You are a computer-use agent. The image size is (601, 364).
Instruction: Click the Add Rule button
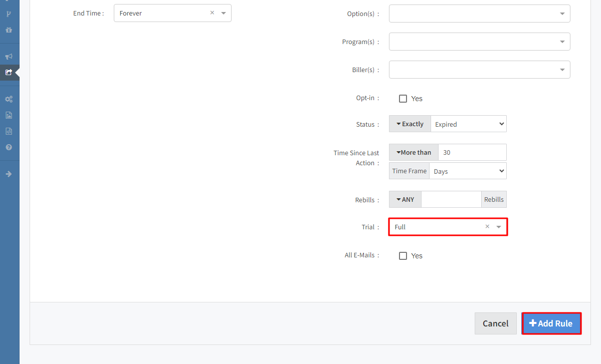pos(551,323)
